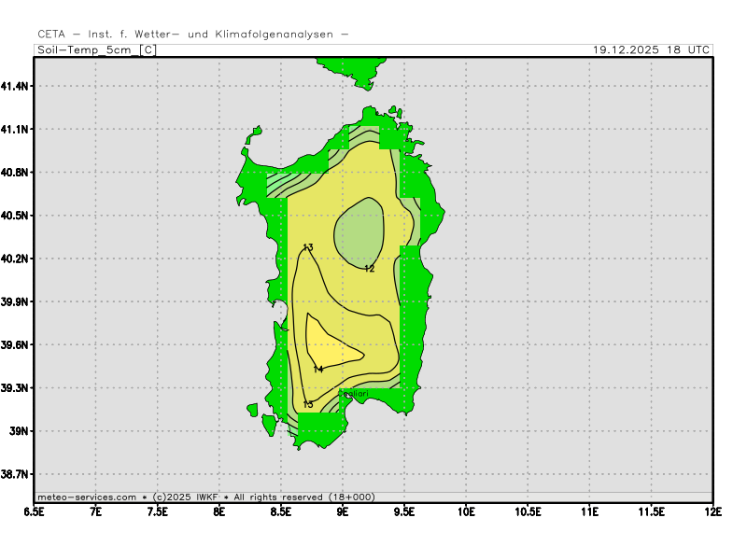
Task: Select the 38.7N latitude label
Action: point(16,475)
